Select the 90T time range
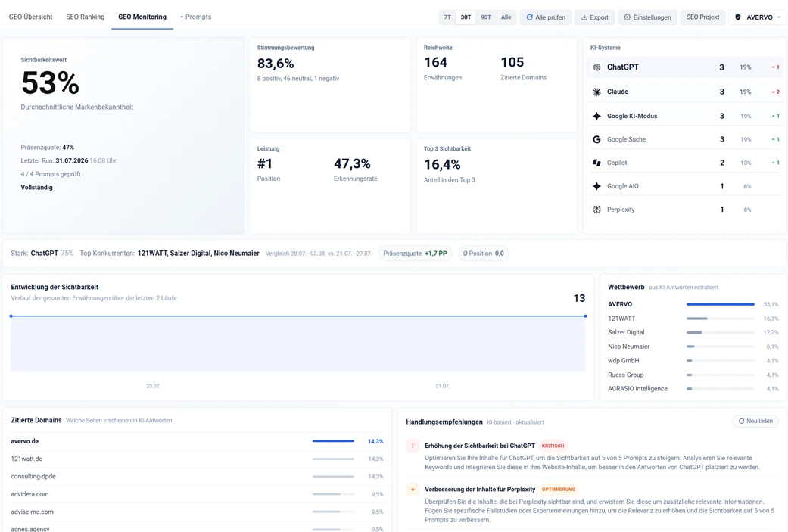The height and width of the screenshot is (532, 788). (x=486, y=17)
